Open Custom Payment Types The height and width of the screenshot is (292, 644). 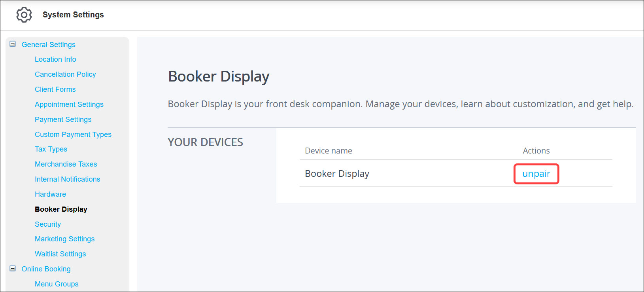point(73,134)
